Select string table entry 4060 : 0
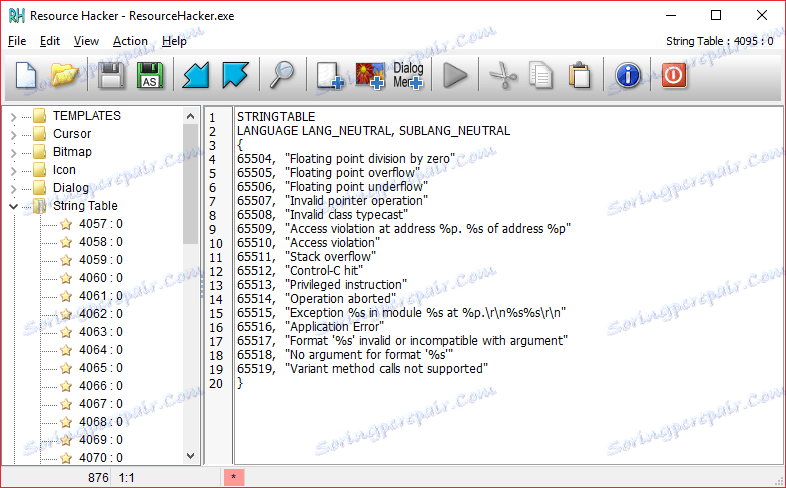 [101, 278]
